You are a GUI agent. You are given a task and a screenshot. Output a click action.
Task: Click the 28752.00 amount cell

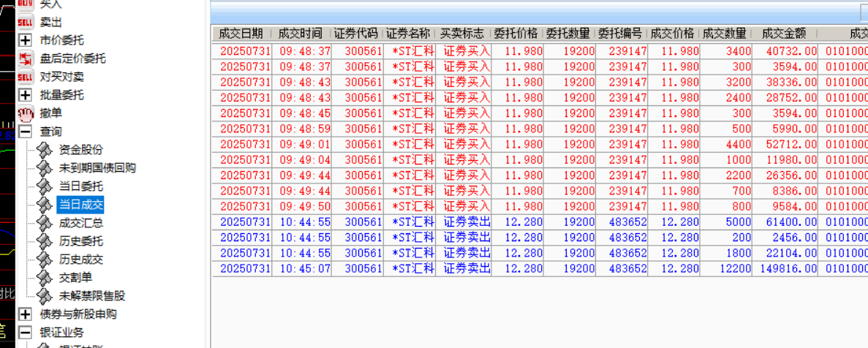[785, 97]
